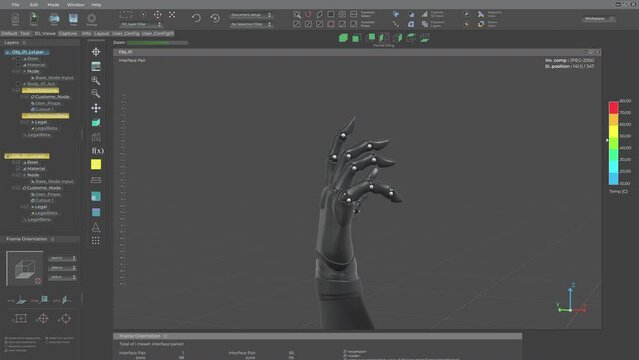Switch to the User_Config tab
Image resolution: width=639 pixels, height=360 pixels.
pyautogui.click(x=126, y=33)
